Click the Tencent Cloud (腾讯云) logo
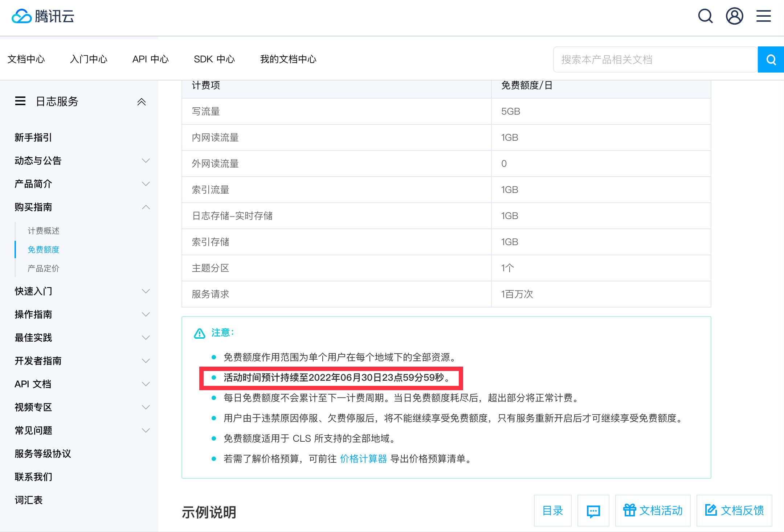The width and height of the screenshot is (784, 532). [x=43, y=16]
